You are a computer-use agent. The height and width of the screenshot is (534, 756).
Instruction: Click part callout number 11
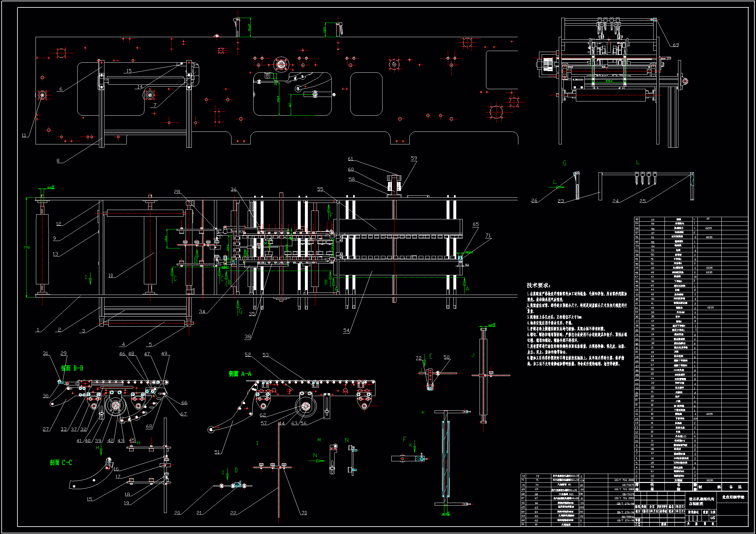coord(24,135)
